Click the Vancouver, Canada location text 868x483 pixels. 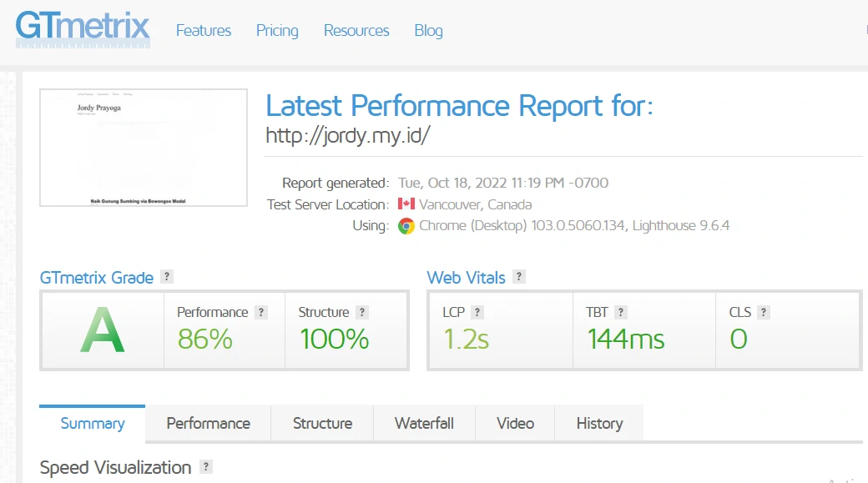tap(476, 204)
